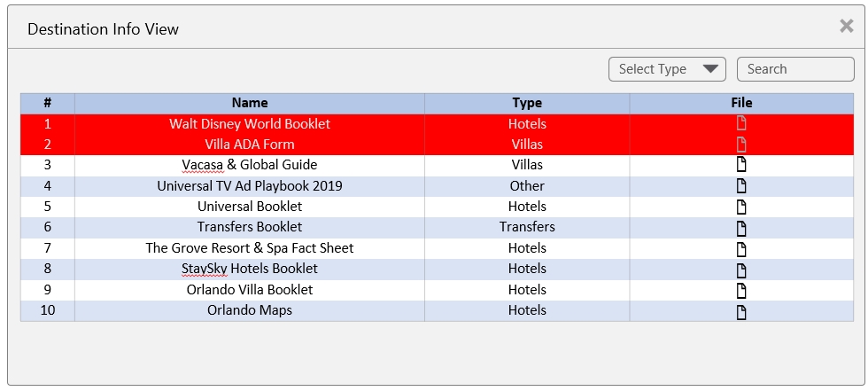The image size is (868, 391).
Task: Sort by the Type column header
Action: tap(527, 103)
